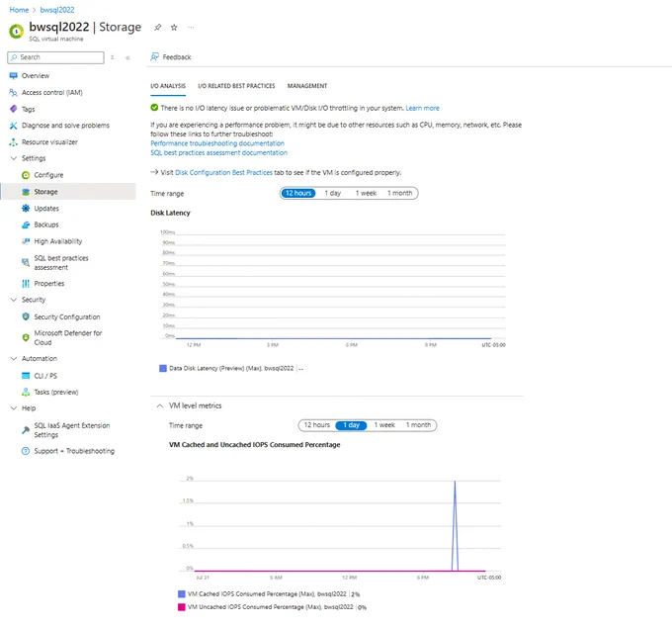The height and width of the screenshot is (627, 672).
Task: Click the Configure icon
Action: 26,175
